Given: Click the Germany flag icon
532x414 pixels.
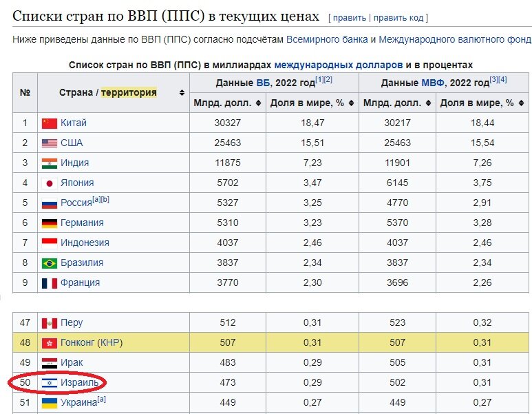Looking at the screenshot, I should click(x=49, y=223).
